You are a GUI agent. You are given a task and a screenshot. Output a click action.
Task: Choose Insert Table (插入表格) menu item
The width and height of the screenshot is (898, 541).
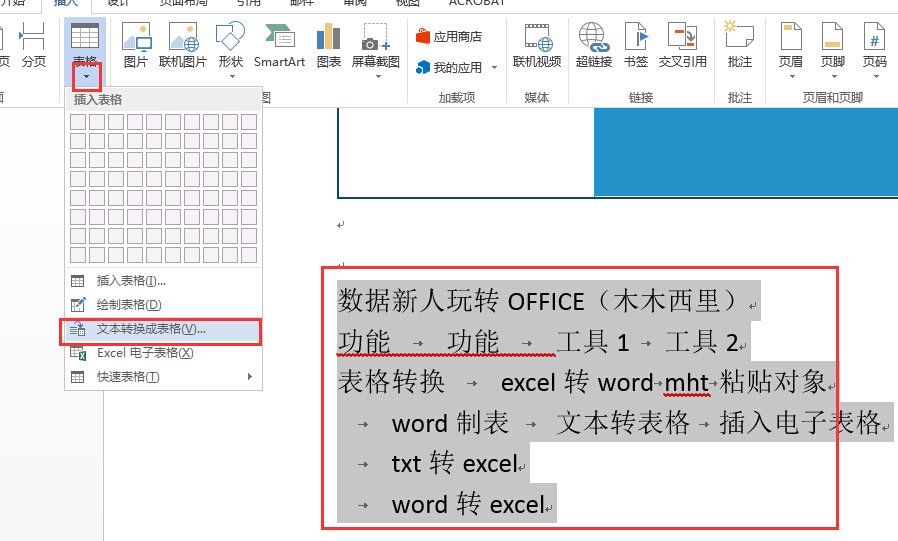click(163, 281)
